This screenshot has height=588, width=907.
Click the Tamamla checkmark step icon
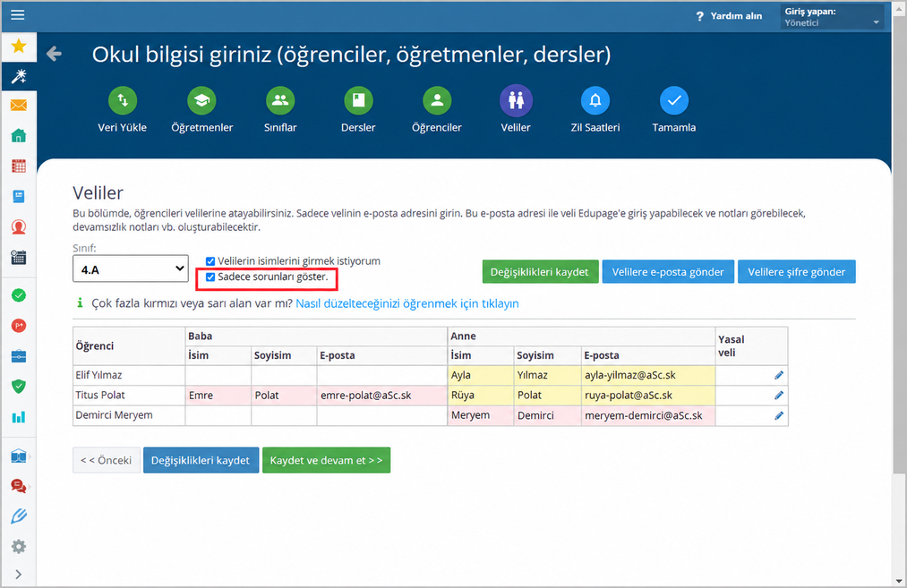(674, 100)
